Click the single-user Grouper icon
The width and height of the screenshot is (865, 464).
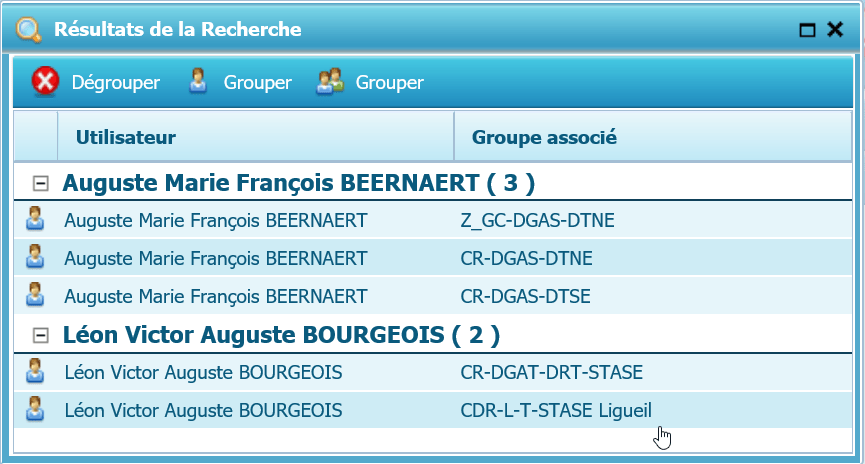[198, 82]
